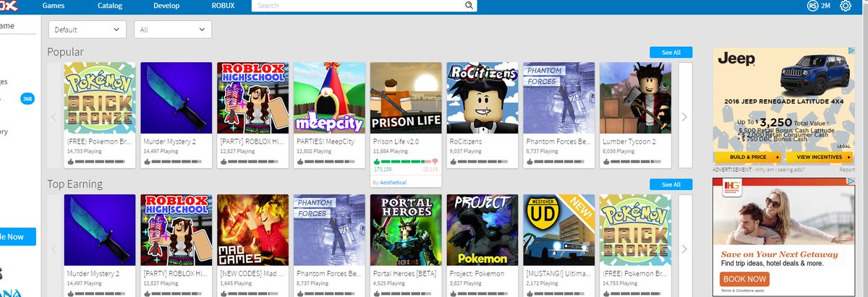Screen dimensions: 868x297
Task: Open the Settings gear icon
Action: [x=845, y=6]
